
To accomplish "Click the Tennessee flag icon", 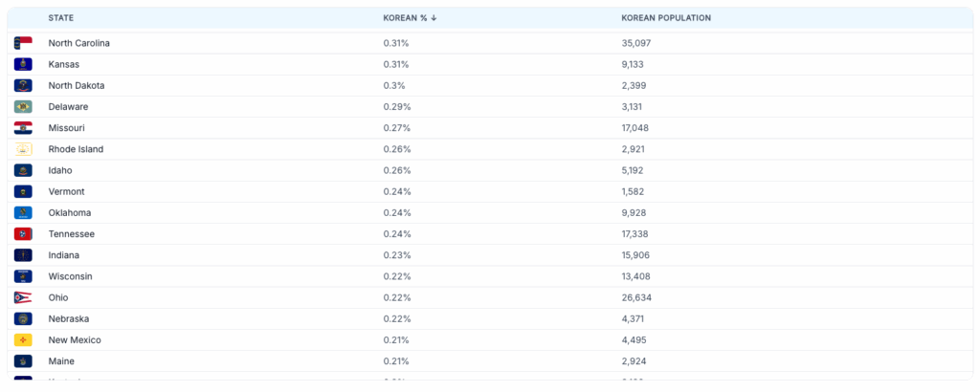I will click(x=23, y=234).
